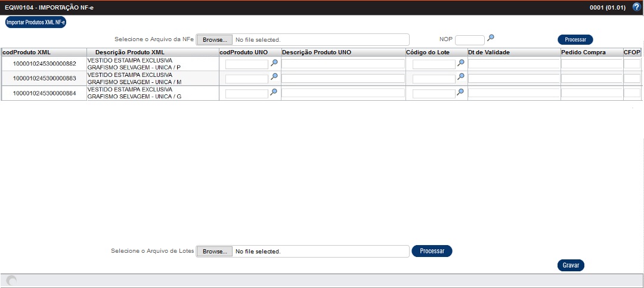Click the help question mark icon
Viewport: 644px width, 288px height.
[x=636, y=7]
